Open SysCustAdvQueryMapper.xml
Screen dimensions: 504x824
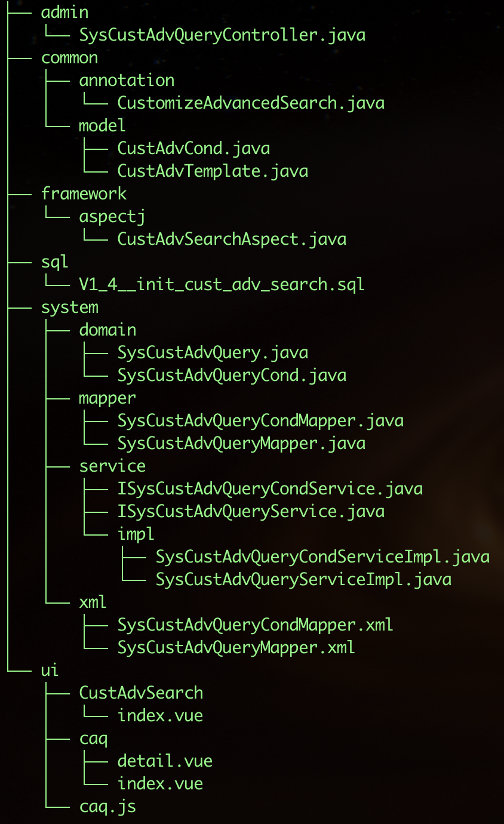tap(236, 648)
